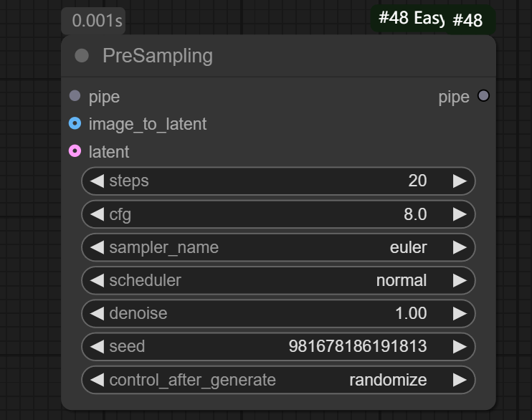Click the pink latent input connector
This screenshot has height=420, width=532.
point(75,151)
